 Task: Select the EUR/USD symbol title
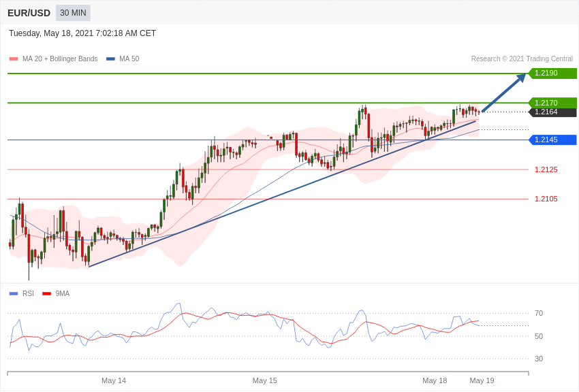[29, 13]
